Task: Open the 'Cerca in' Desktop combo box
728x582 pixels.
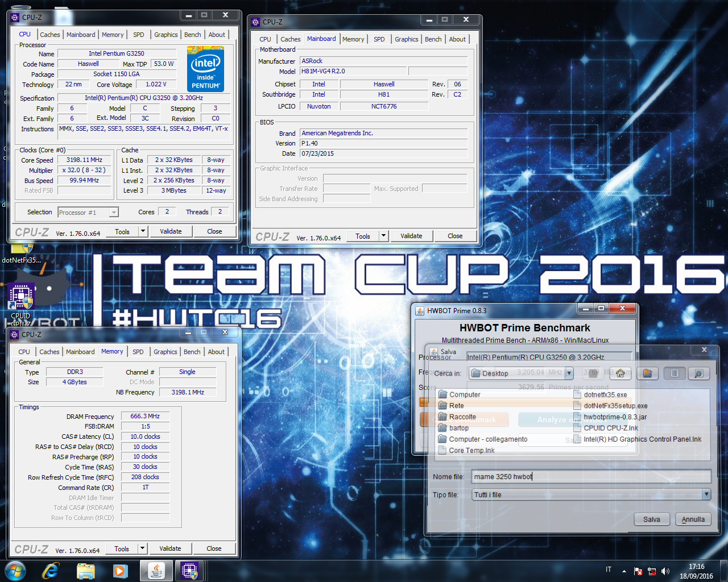Action: (522, 373)
